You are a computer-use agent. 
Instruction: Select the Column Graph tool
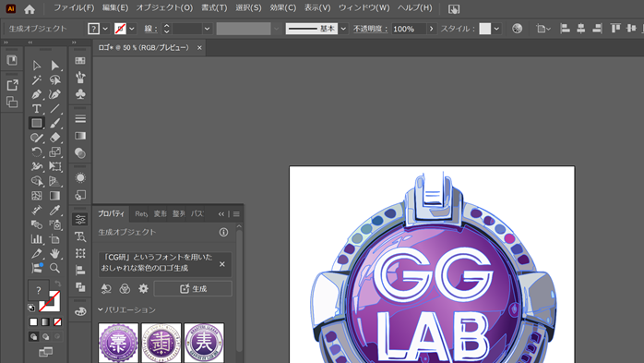[37, 239]
